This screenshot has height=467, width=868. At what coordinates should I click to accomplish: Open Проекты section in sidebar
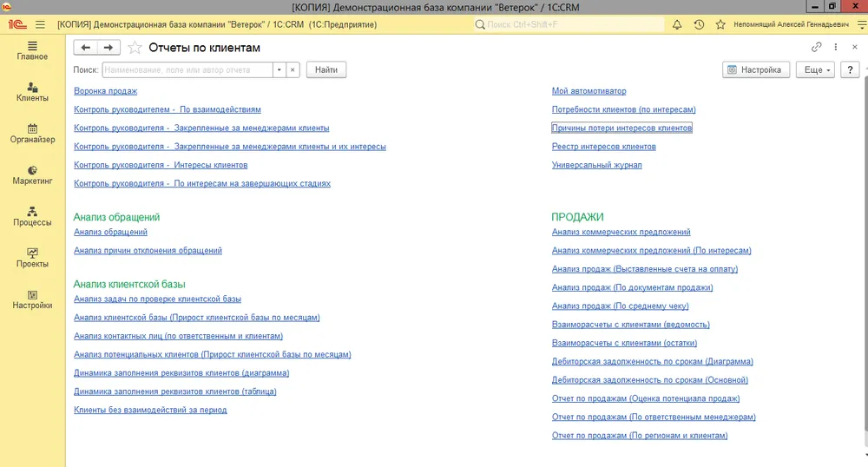click(32, 259)
